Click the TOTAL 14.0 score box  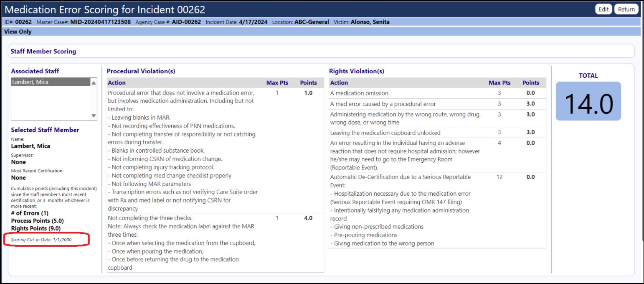coord(588,101)
